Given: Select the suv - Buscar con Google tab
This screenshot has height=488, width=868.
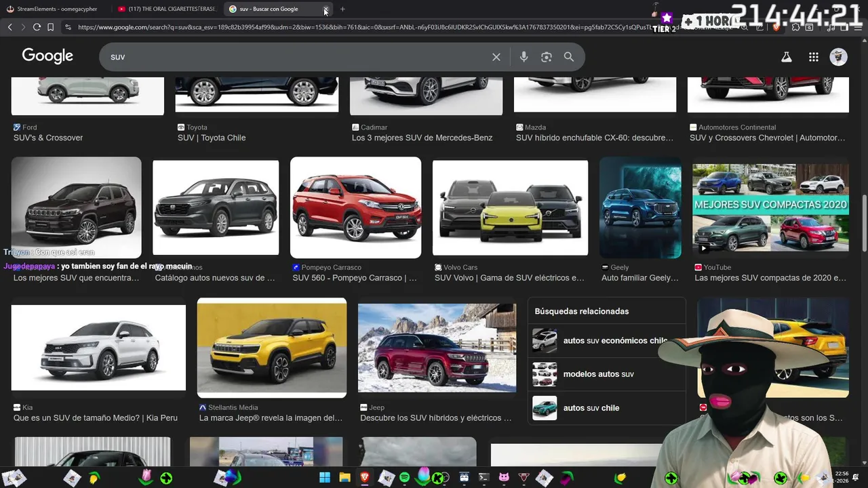Looking at the screenshot, I should pyautogui.click(x=271, y=9).
